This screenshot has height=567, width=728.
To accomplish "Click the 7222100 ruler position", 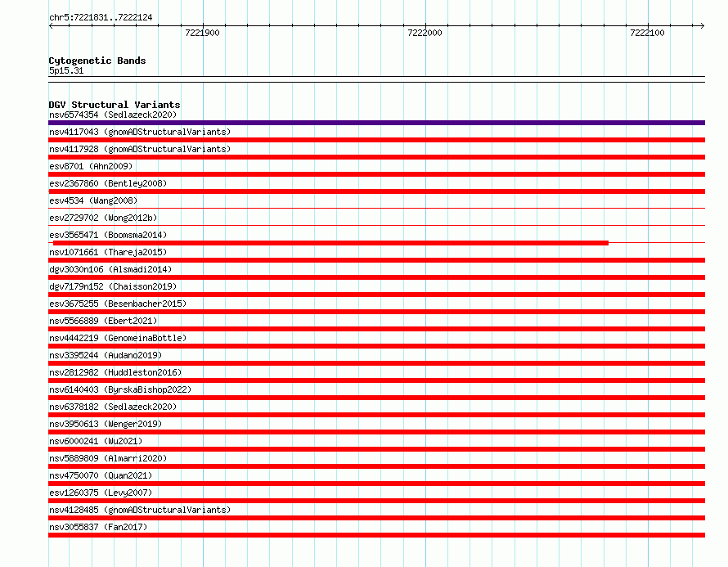I will point(647,33).
